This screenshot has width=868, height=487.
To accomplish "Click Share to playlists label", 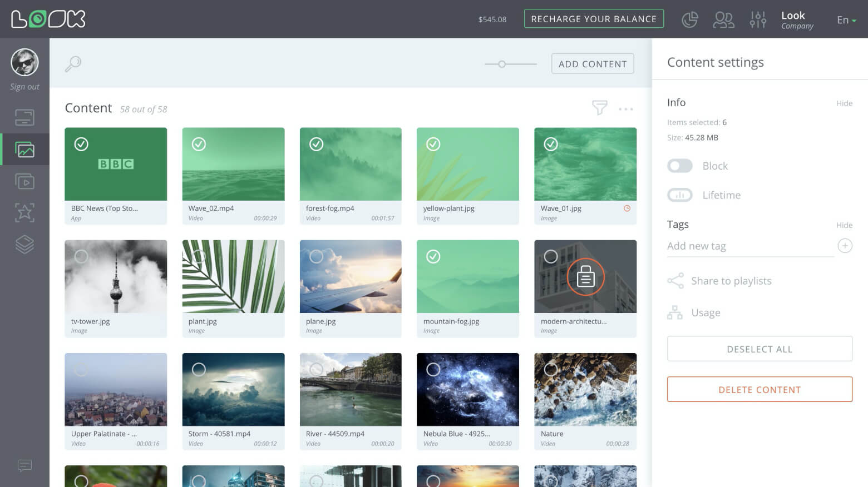I will [731, 281].
